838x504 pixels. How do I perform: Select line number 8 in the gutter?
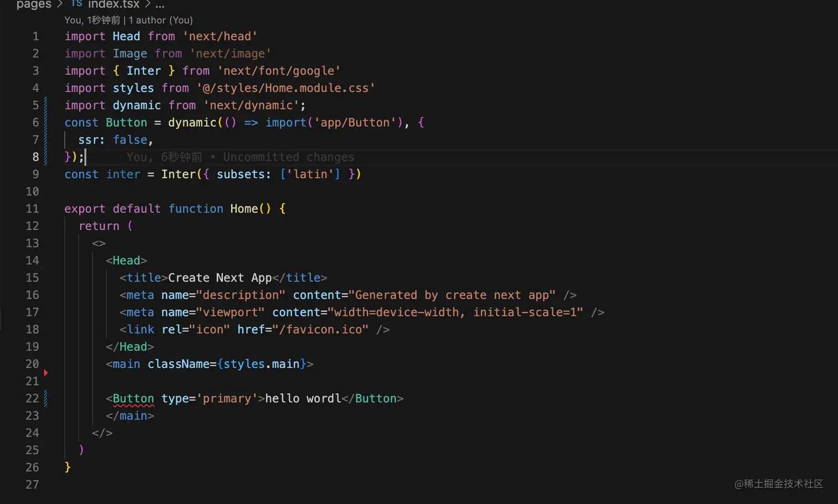tap(35, 157)
